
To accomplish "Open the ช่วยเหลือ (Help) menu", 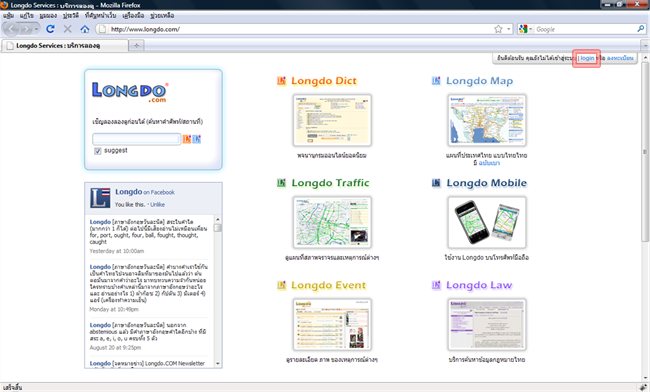I will tap(162, 15).
